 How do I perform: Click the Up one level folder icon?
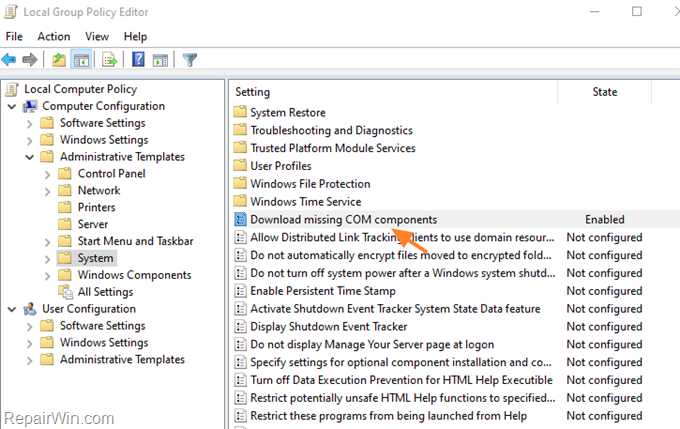coord(59,59)
